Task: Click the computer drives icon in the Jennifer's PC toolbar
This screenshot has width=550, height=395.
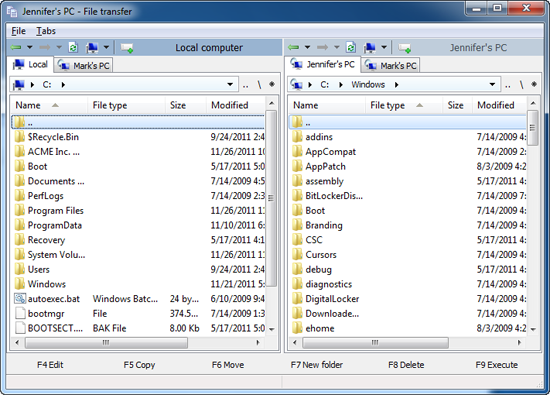Action: (370, 47)
